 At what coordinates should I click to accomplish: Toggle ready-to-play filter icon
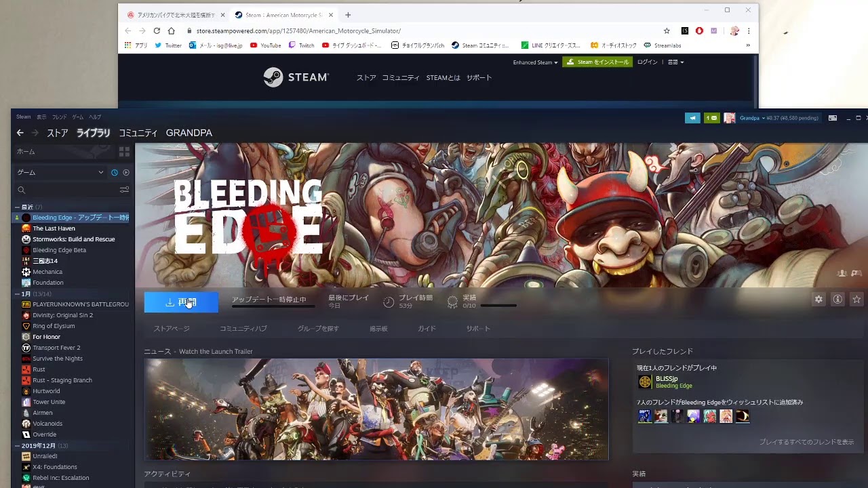click(x=125, y=172)
